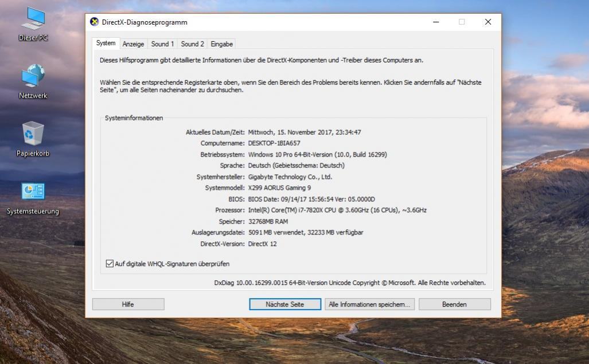Click the DxDiag 10.00.16299.0015 copyright line
The image size is (589, 364).
tap(350, 283)
